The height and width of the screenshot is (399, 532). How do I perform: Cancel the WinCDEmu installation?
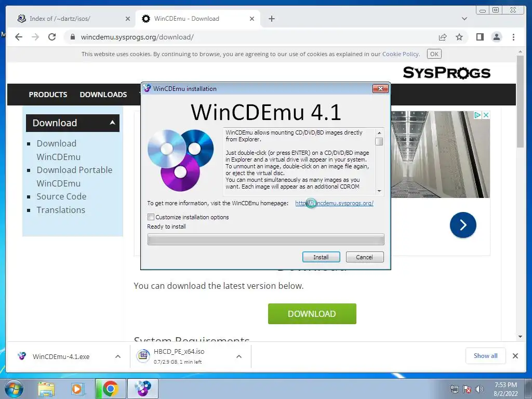pyautogui.click(x=364, y=257)
